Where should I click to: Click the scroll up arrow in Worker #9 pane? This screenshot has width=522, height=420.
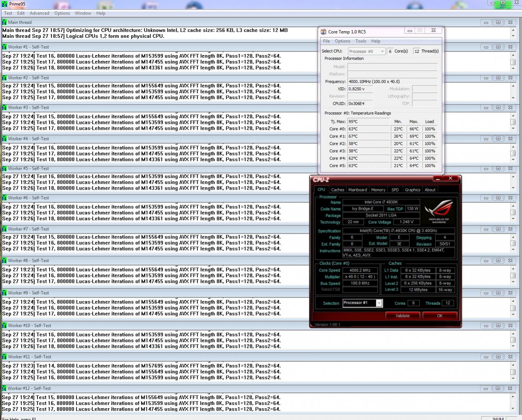click(x=513, y=301)
